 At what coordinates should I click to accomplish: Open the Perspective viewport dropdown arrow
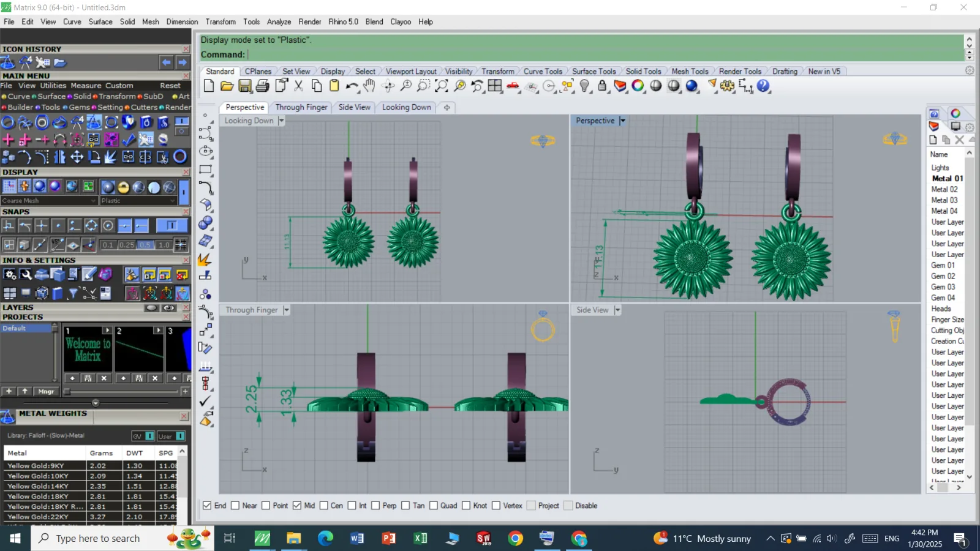point(622,121)
